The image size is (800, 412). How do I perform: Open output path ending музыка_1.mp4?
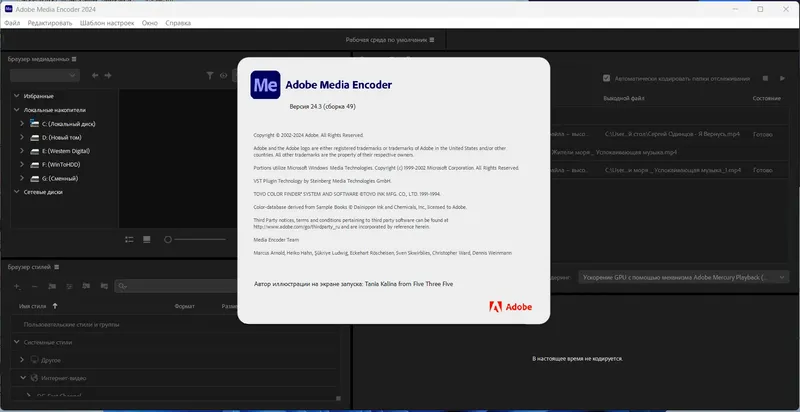pyautogui.click(x=673, y=170)
